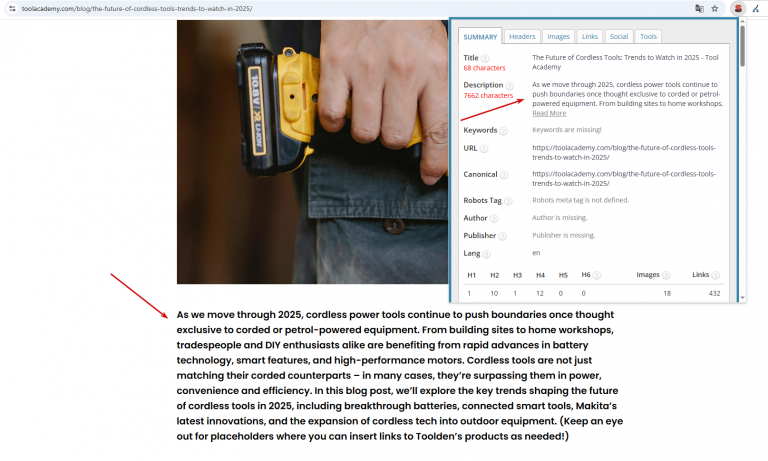Click the '68 characters' title length text

(484, 68)
